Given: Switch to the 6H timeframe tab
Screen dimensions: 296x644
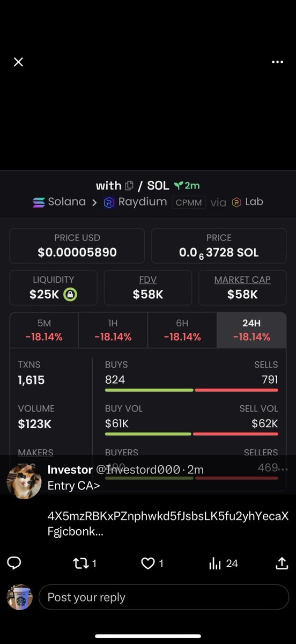Looking at the screenshot, I should coord(182,330).
